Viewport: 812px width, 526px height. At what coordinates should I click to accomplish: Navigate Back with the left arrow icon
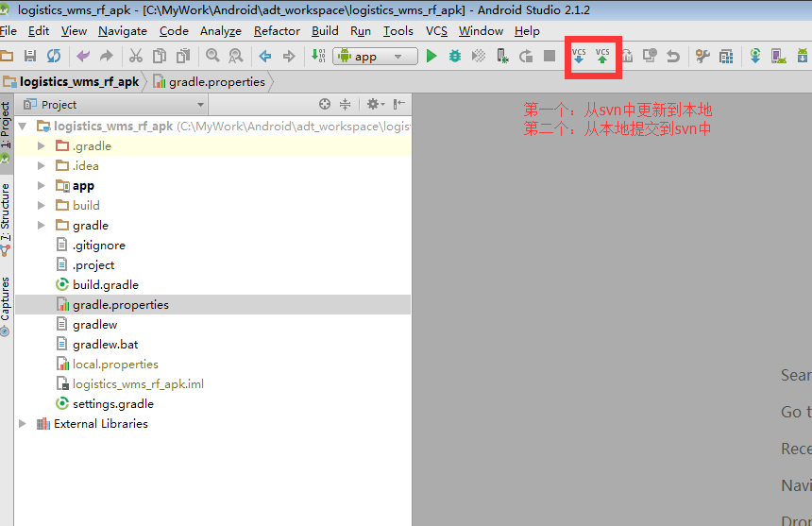[265, 56]
